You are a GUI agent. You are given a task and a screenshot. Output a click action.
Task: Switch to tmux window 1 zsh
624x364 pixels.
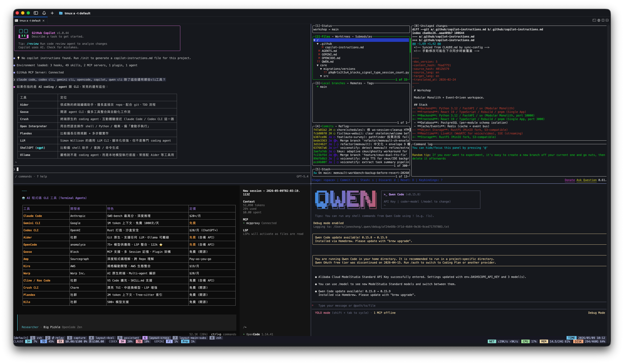click(37, 338)
